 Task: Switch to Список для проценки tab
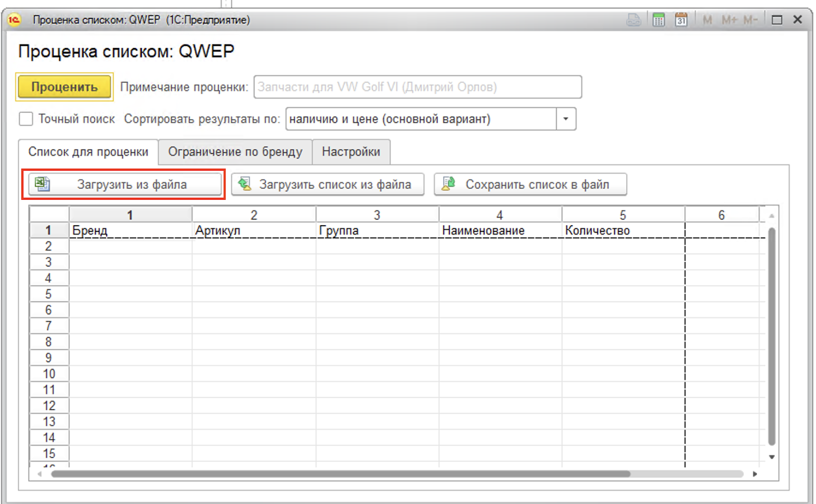point(88,152)
